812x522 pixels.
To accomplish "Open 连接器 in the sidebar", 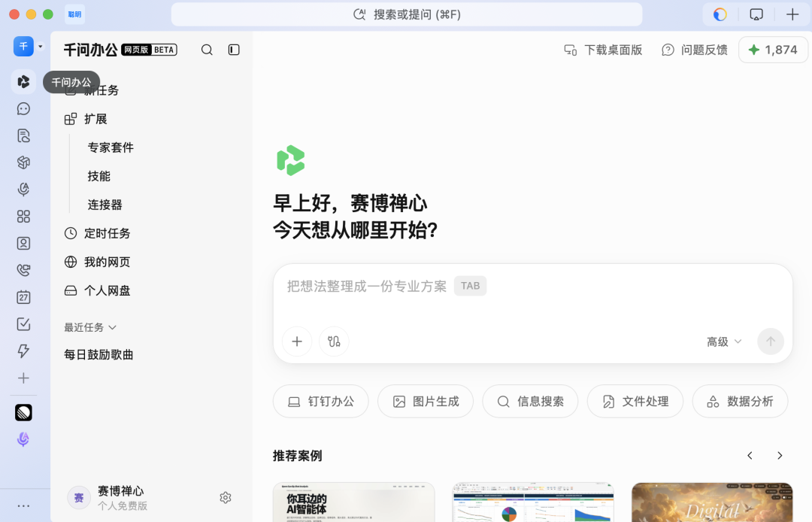I will [x=105, y=205].
